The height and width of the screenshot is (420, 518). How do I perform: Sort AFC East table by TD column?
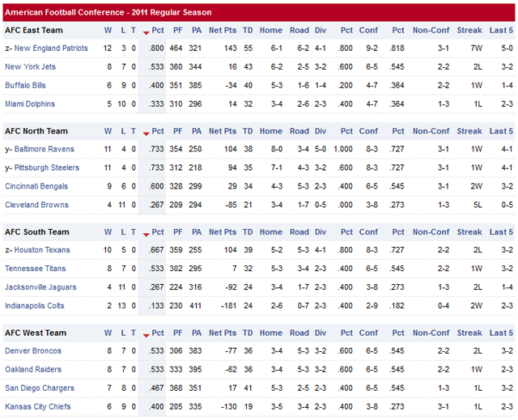pyautogui.click(x=248, y=31)
